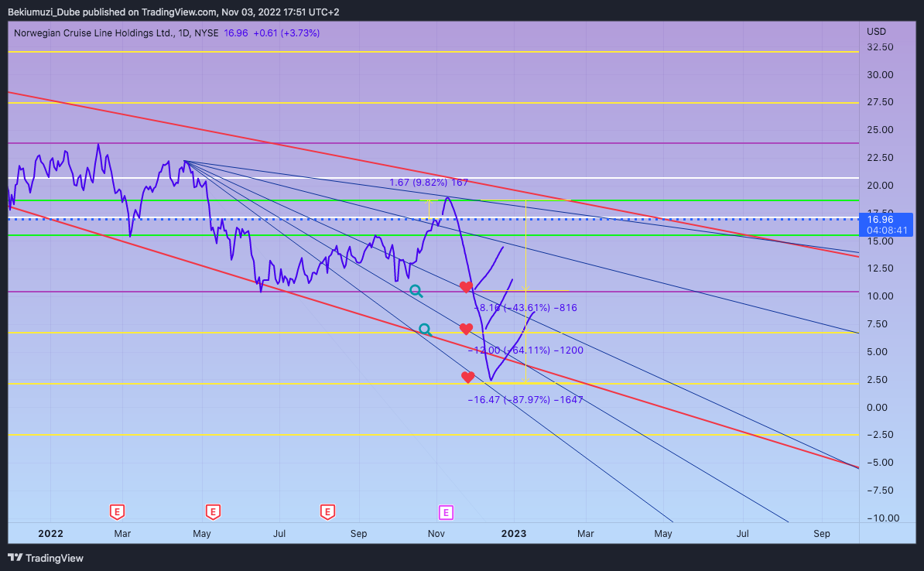Click the TradingView logo at the bottom
Screen dimensions: 924x571
coord(46,558)
